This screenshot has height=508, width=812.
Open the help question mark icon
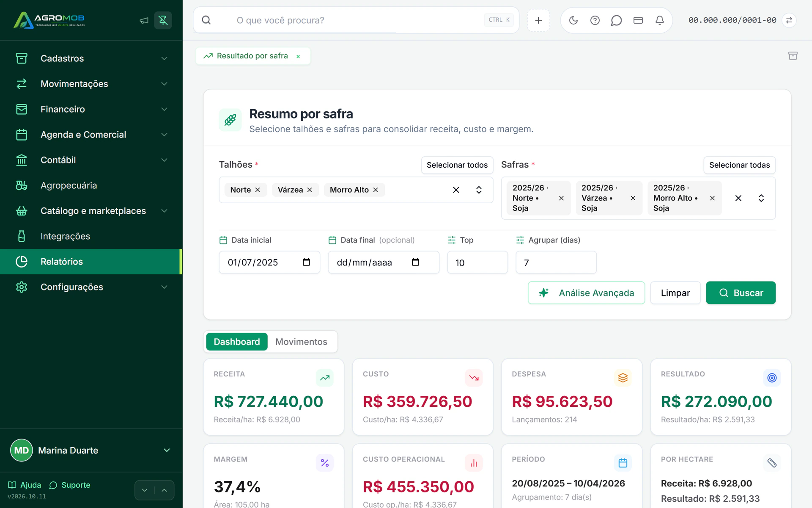coord(595,20)
